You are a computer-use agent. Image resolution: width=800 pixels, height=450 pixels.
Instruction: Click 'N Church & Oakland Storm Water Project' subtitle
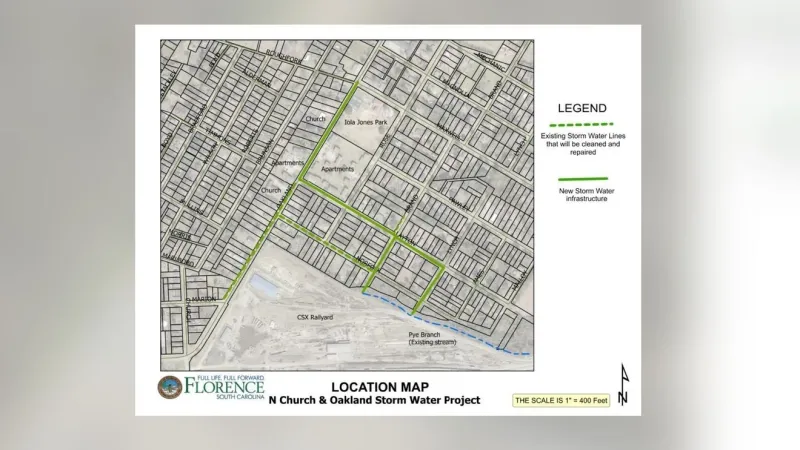tap(374, 401)
